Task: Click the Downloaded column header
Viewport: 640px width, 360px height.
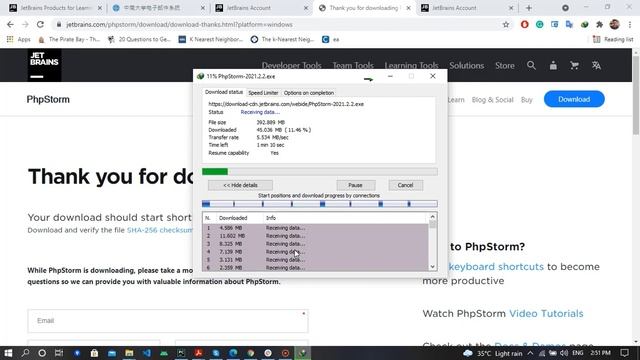Action: pyautogui.click(x=240, y=218)
